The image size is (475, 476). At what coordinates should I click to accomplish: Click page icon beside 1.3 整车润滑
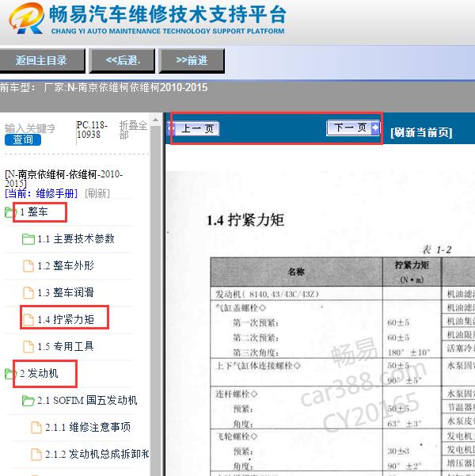[x=28, y=293]
